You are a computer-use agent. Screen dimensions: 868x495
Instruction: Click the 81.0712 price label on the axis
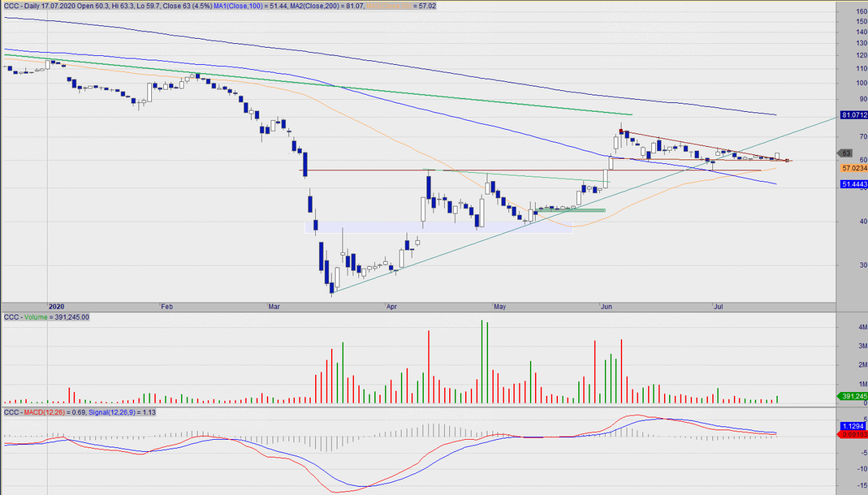(853, 115)
